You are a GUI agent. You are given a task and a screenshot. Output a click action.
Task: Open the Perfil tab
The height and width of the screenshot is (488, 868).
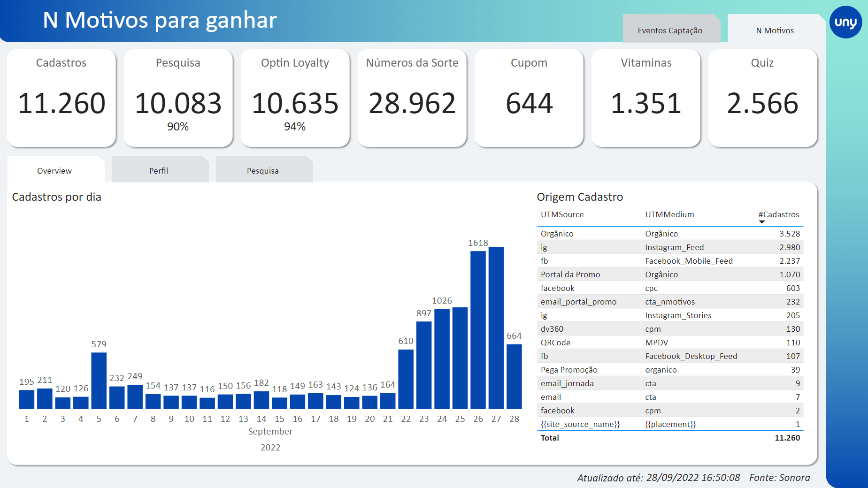(159, 171)
